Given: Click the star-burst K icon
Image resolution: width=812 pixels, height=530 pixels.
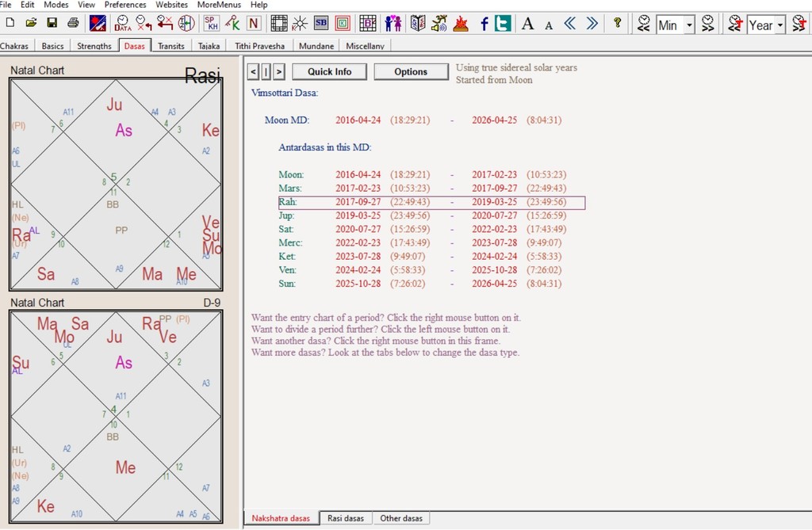Looking at the screenshot, I should pos(300,23).
